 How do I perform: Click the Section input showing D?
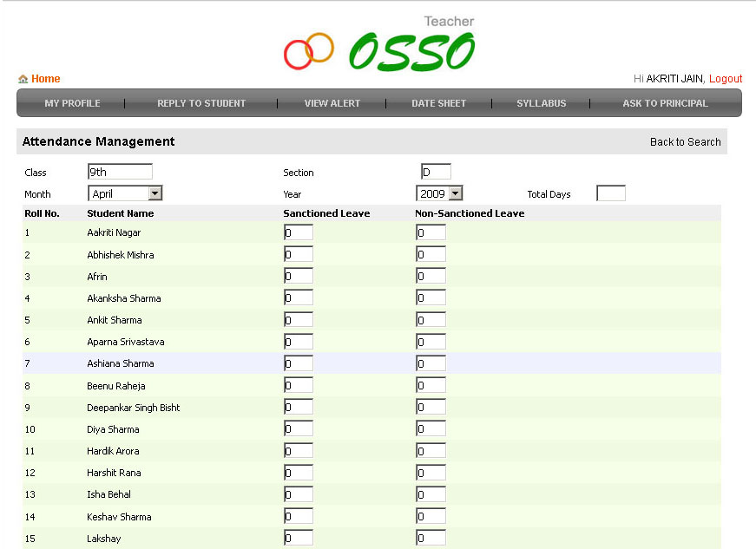pos(435,171)
